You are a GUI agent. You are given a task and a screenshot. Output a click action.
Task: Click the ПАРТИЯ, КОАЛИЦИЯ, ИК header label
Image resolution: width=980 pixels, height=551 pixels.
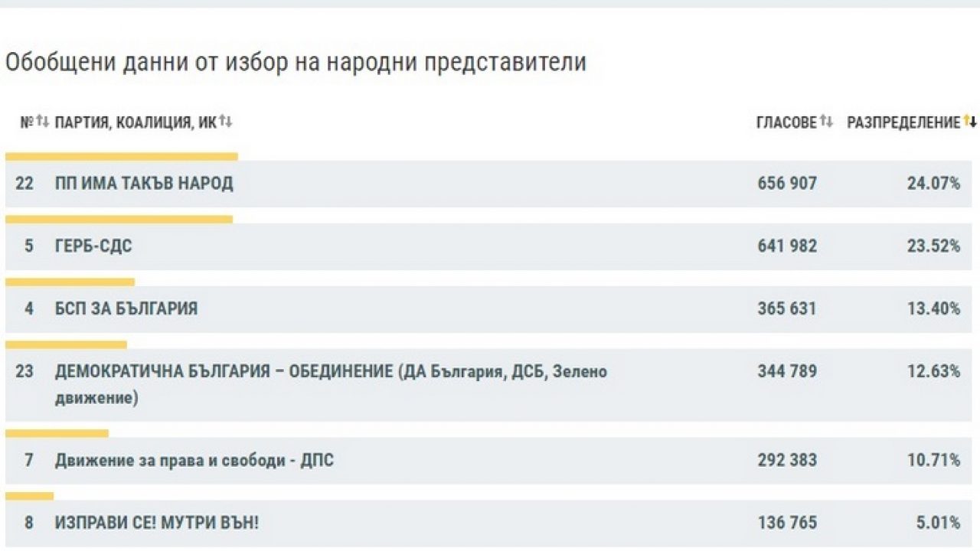[136, 123]
